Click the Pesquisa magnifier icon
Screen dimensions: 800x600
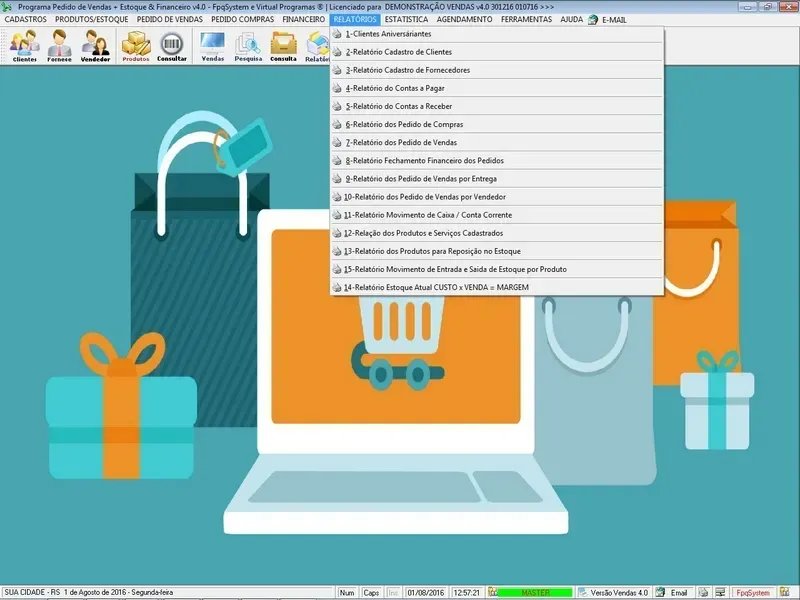[248, 46]
